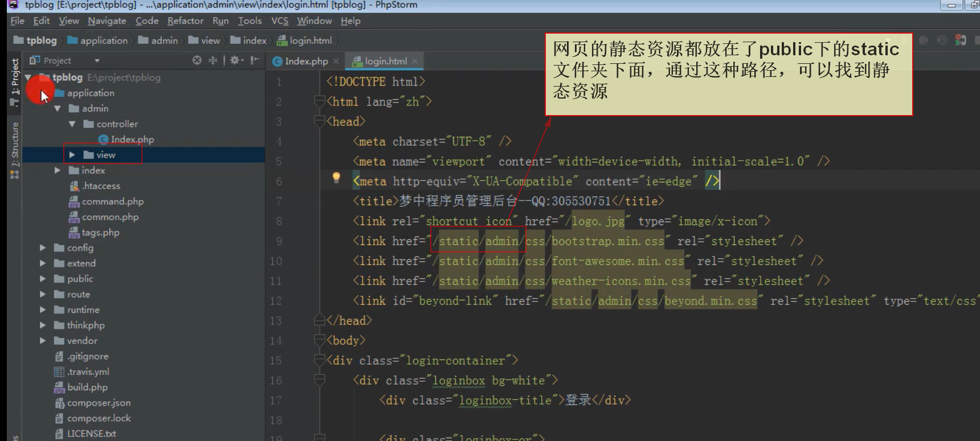Select LICENSE.txt in the project tree

click(85, 434)
